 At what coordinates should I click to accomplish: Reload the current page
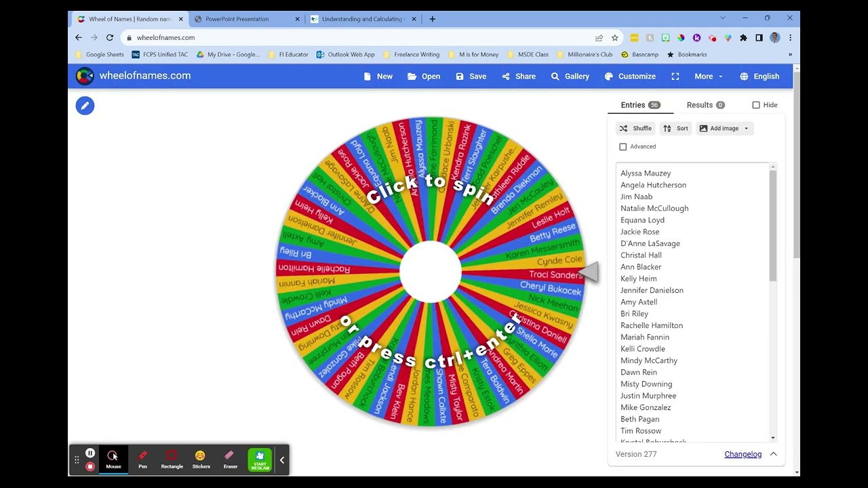click(110, 38)
